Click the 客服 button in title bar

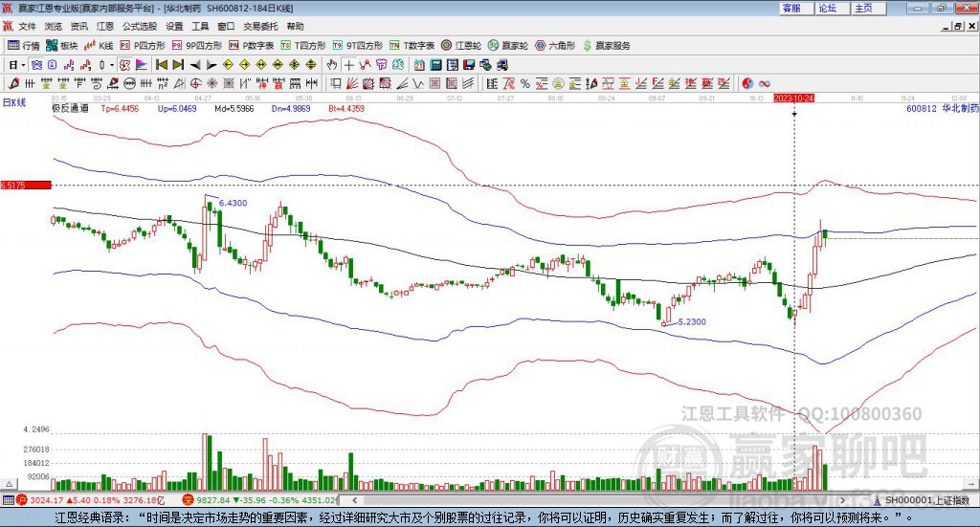[796, 8]
